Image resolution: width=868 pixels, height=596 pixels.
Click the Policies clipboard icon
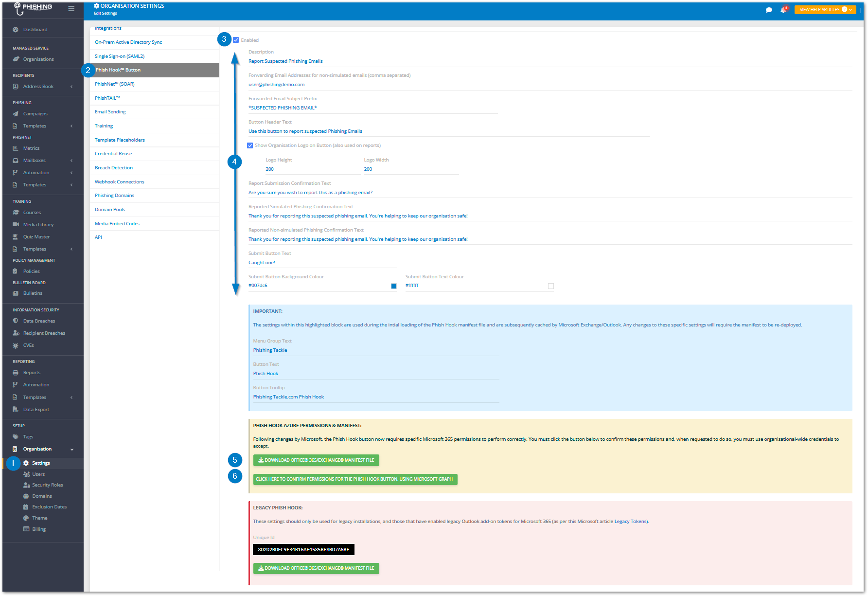click(x=16, y=271)
